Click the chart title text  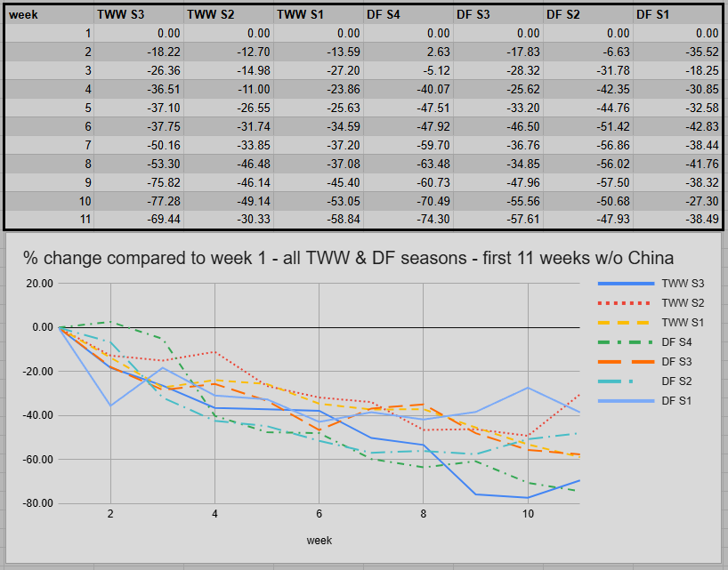[x=348, y=258]
